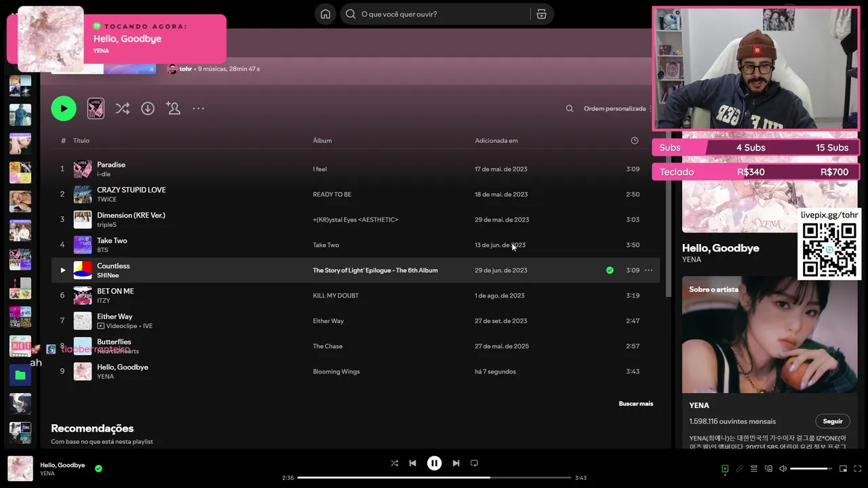Open the Blooming Wings album link

pos(336,371)
